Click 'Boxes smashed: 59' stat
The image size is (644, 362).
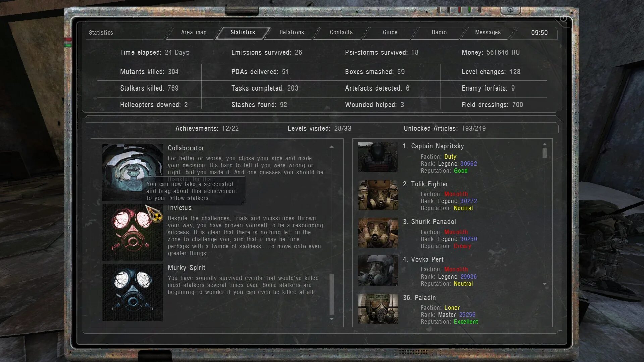tap(375, 72)
